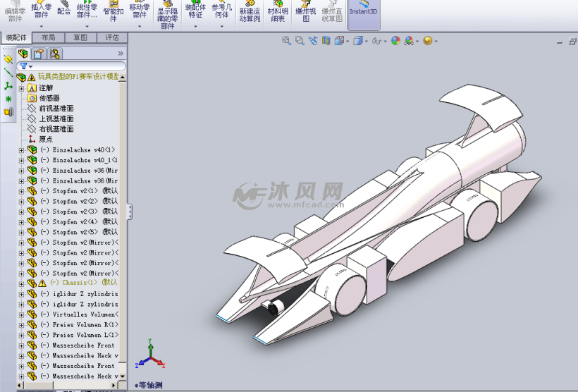Expand the panel tabs with » chevron

pyautogui.click(x=121, y=54)
